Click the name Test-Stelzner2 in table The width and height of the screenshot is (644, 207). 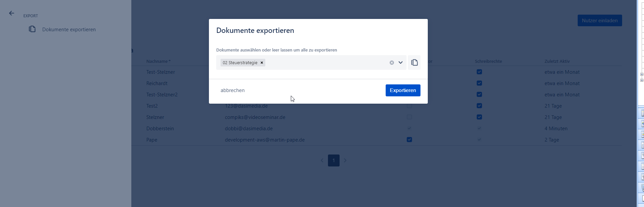click(x=162, y=95)
